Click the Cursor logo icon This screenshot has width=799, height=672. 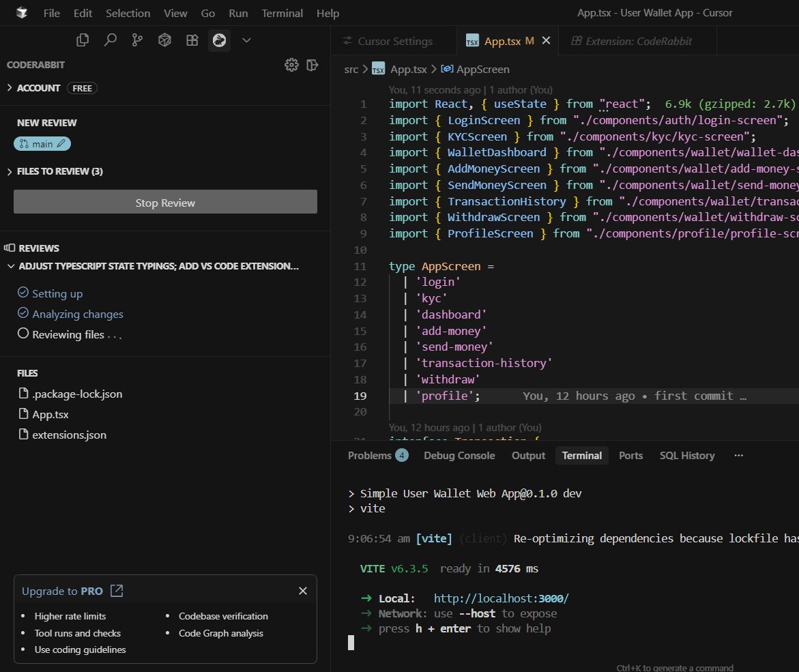21,13
